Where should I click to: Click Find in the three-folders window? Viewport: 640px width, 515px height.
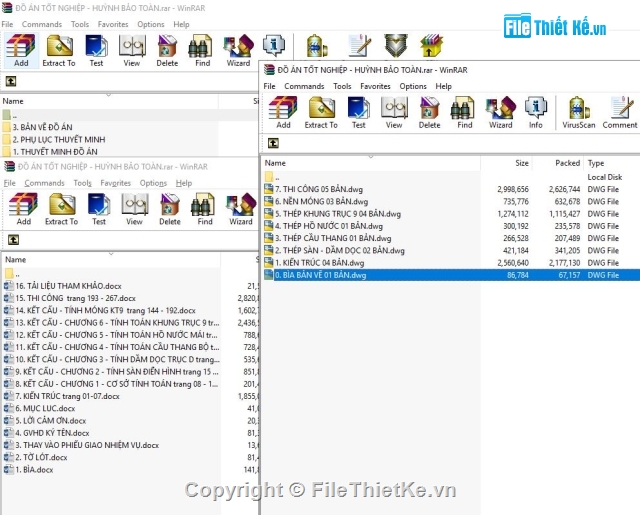point(202,51)
